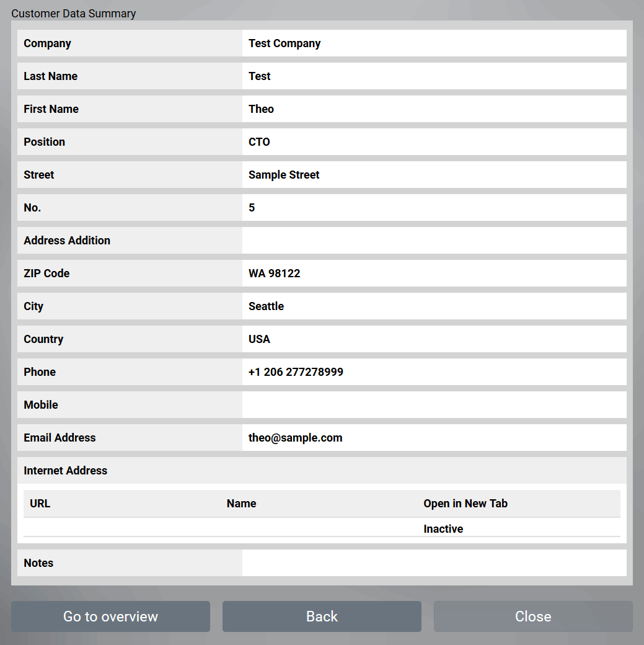Click the empty Mobile field
This screenshot has height=645, width=644.
[x=434, y=404]
